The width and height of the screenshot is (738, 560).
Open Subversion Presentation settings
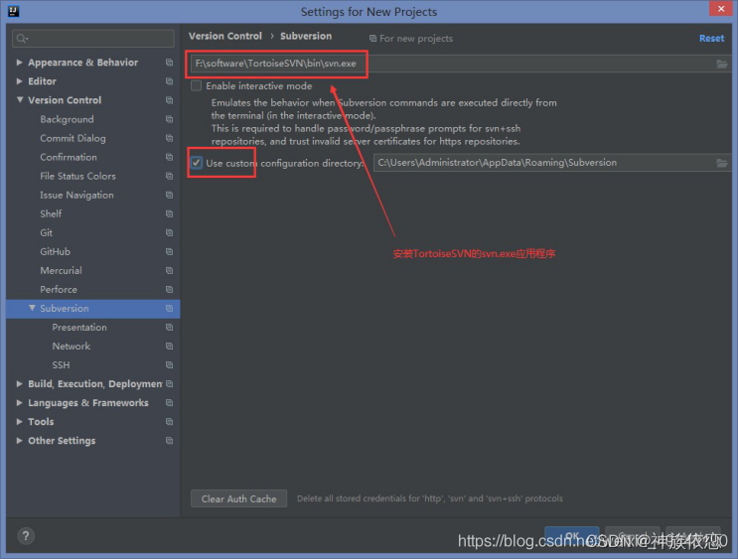(x=79, y=327)
